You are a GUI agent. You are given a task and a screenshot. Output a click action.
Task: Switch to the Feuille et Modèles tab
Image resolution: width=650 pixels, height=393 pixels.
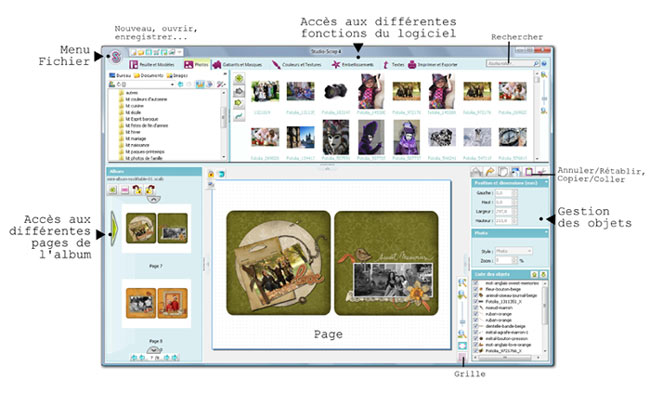(x=152, y=65)
